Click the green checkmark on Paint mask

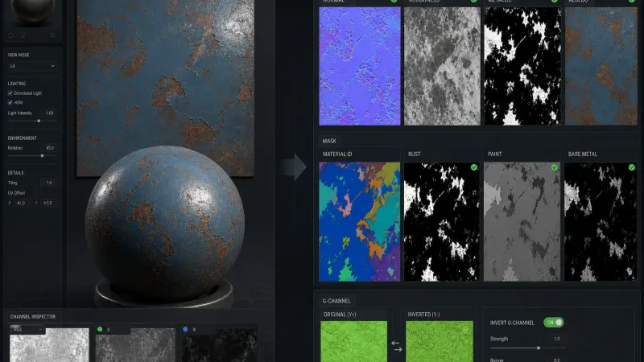(555, 167)
